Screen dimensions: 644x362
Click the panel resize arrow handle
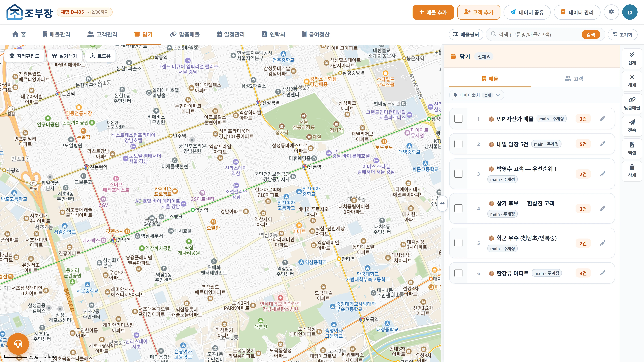coord(442,203)
